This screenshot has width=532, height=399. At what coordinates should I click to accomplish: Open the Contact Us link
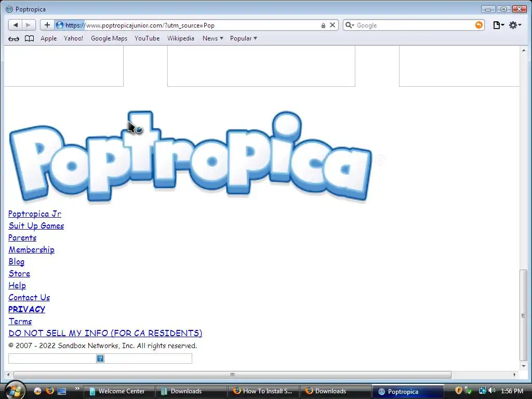29,298
